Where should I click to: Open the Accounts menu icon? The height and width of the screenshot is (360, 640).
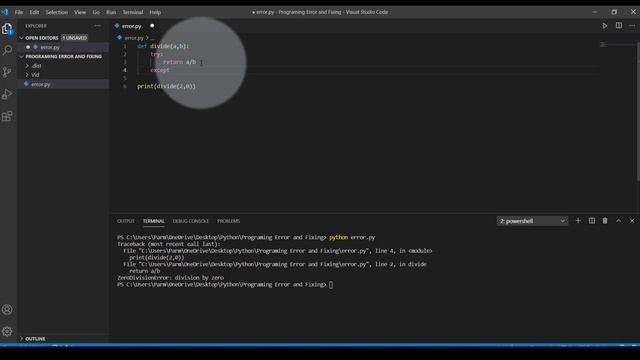pyautogui.click(x=7, y=309)
